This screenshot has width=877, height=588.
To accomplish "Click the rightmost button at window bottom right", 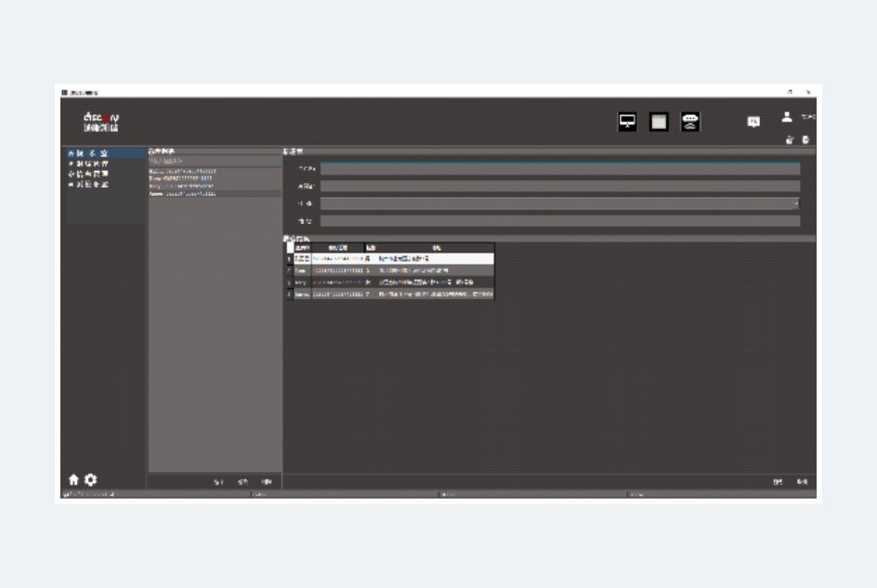I will click(802, 482).
